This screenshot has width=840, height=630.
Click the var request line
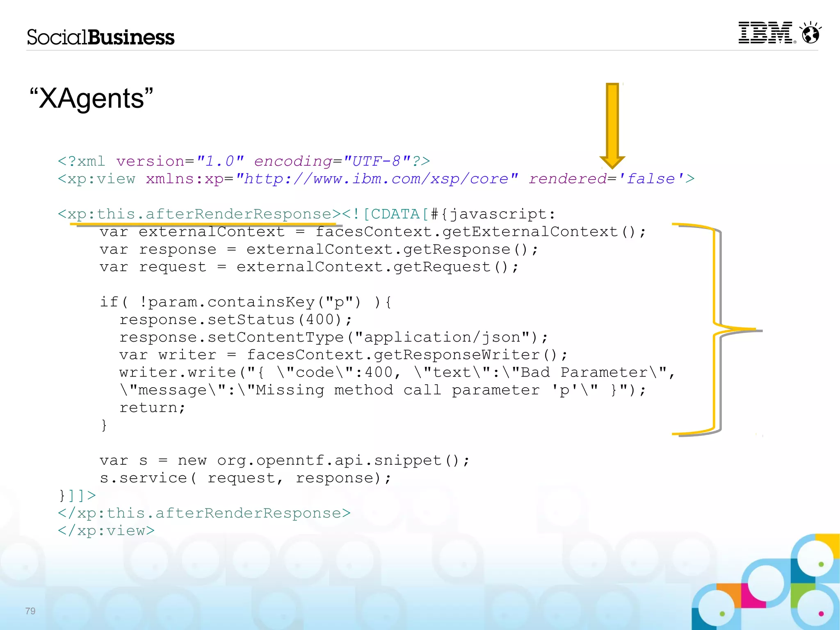coord(309,267)
